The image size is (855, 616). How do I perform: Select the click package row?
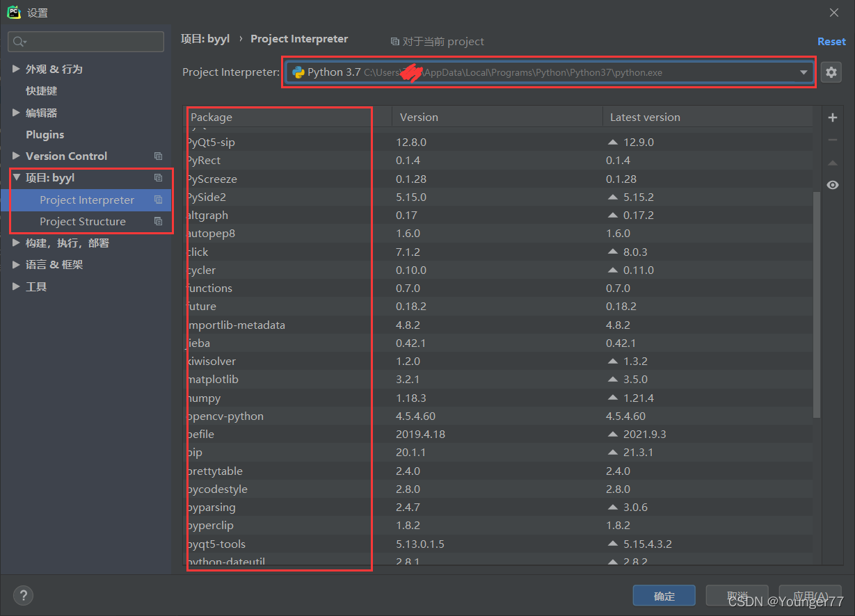498,252
